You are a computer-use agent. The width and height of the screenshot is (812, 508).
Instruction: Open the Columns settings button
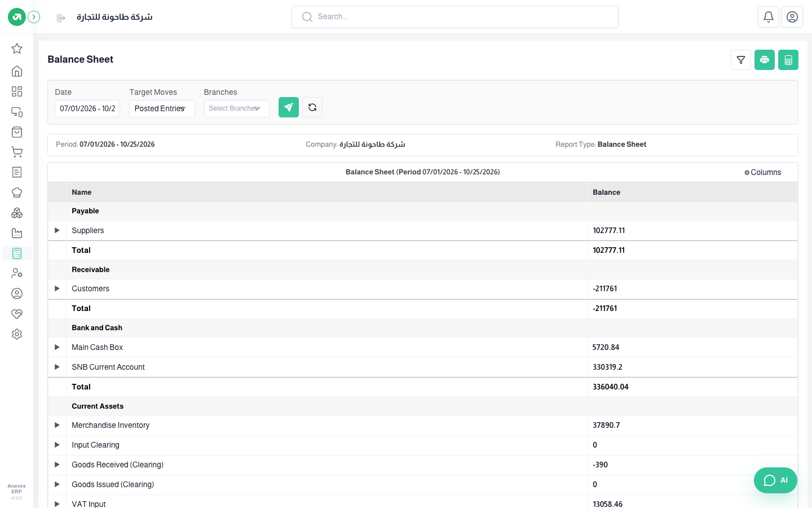point(762,172)
